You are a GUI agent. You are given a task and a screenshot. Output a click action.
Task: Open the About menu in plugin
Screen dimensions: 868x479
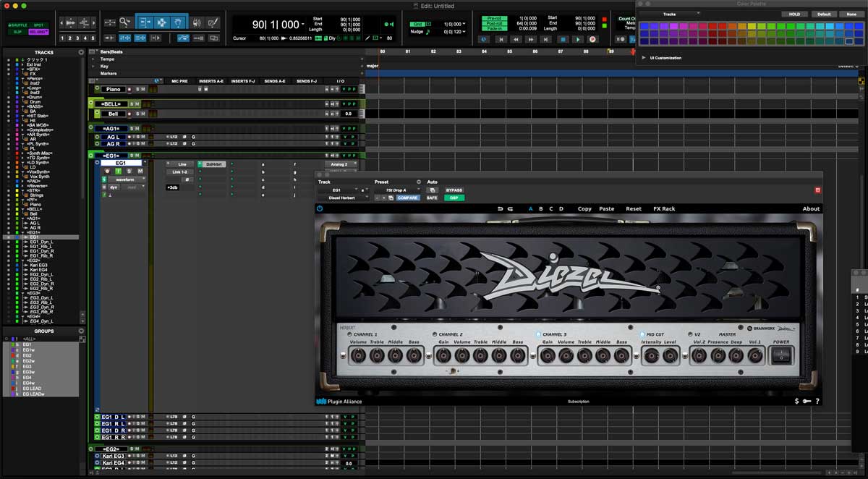tap(811, 208)
